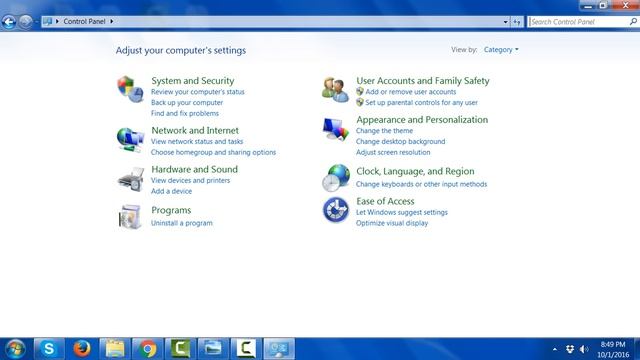The height and width of the screenshot is (360, 640).
Task: Open Network and Internet heading
Action: click(195, 130)
